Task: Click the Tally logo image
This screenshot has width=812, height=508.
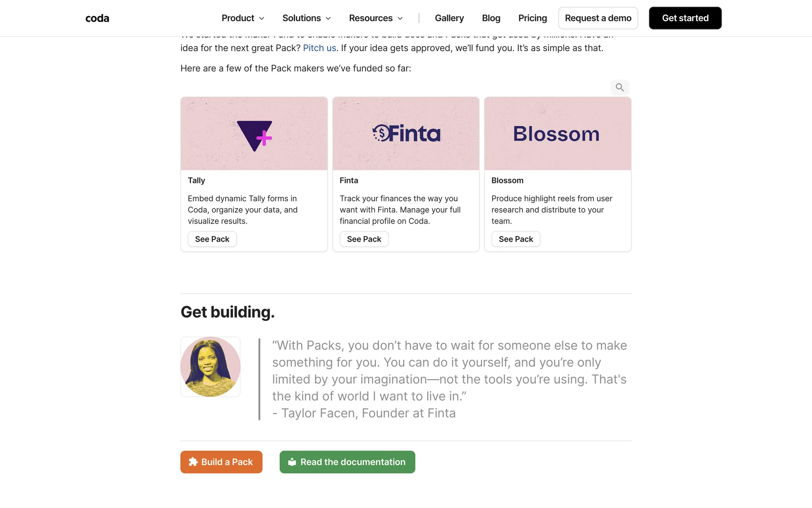Action: tap(254, 134)
